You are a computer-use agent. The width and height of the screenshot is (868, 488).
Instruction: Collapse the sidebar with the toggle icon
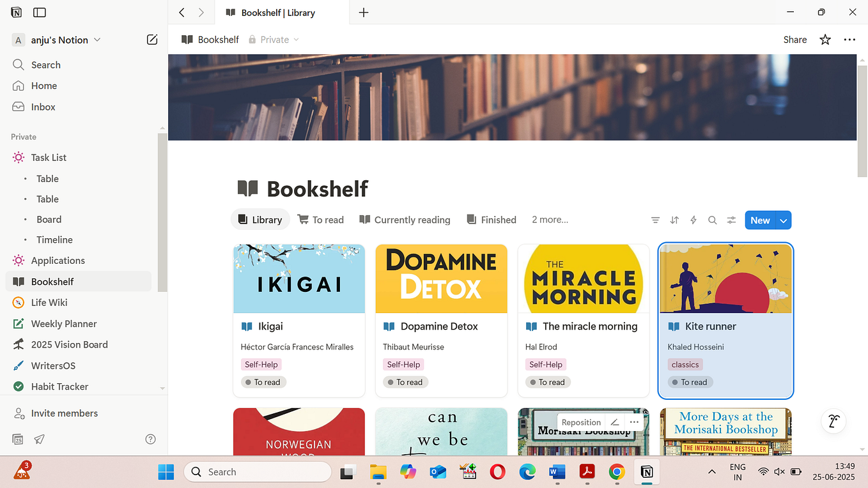(39, 12)
